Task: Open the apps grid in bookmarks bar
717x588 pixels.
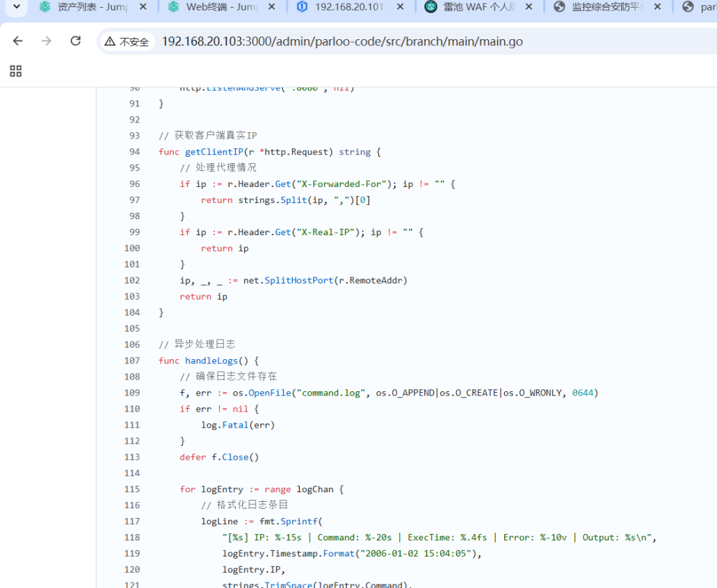Action: click(x=15, y=71)
